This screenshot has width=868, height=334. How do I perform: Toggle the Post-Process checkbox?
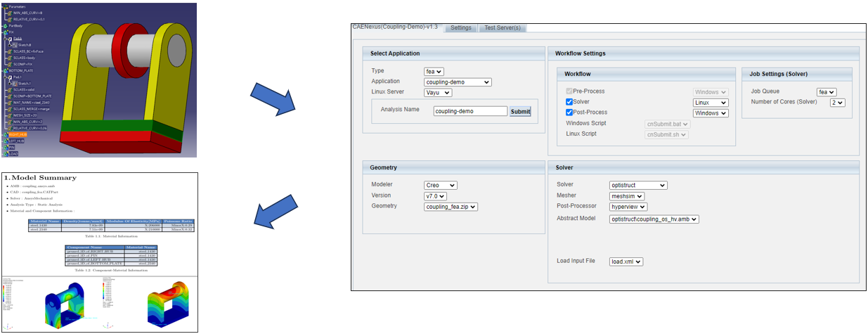569,113
